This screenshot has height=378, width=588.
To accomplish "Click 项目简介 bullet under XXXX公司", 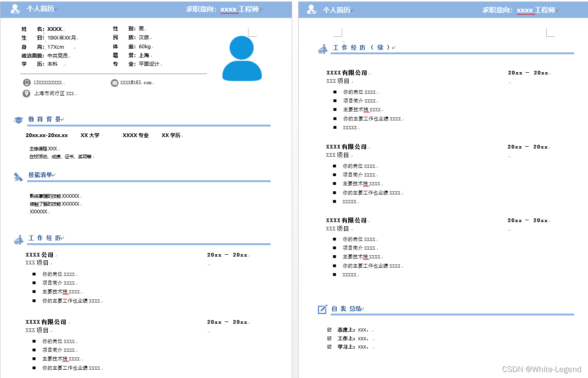I will (x=59, y=283).
